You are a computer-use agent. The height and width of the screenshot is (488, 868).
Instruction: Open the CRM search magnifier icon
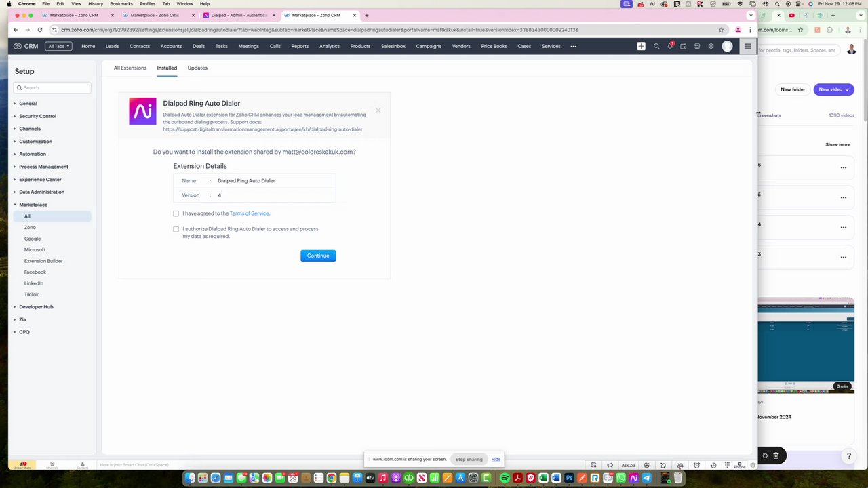656,46
